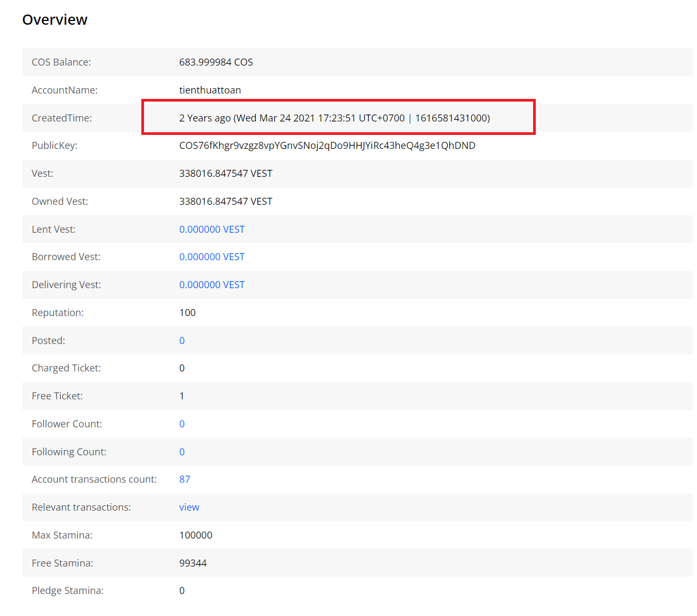
Task: Click the Pledge Stamina value
Action: [x=182, y=591]
